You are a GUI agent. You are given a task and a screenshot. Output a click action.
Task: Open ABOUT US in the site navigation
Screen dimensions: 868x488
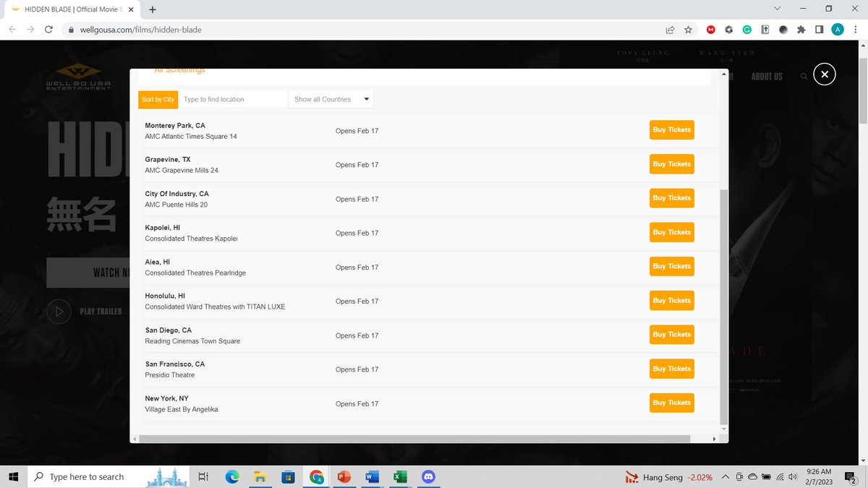[x=767, y=77]
